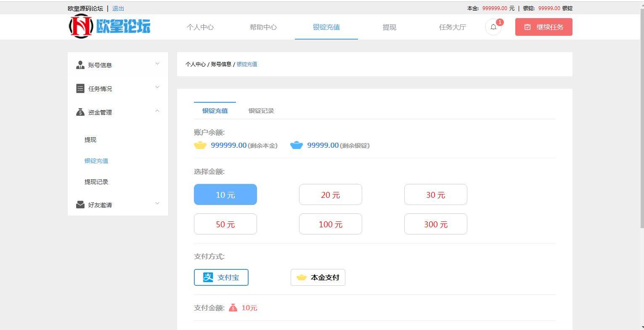This screenshot has height=330, width=644.
Task: Select the 任务情况 list icon in sidebar
Action: pyautogui.click(x=80, y=88)
